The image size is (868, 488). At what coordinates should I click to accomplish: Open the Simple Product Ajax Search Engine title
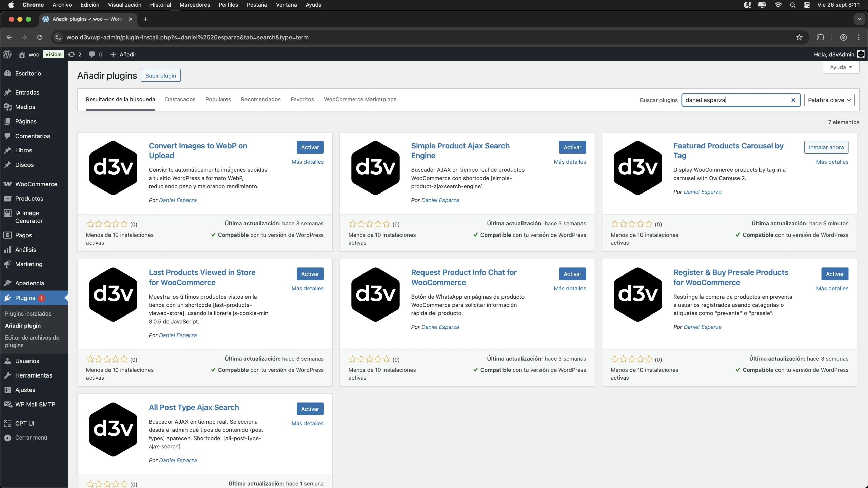[x=460, y=151]
